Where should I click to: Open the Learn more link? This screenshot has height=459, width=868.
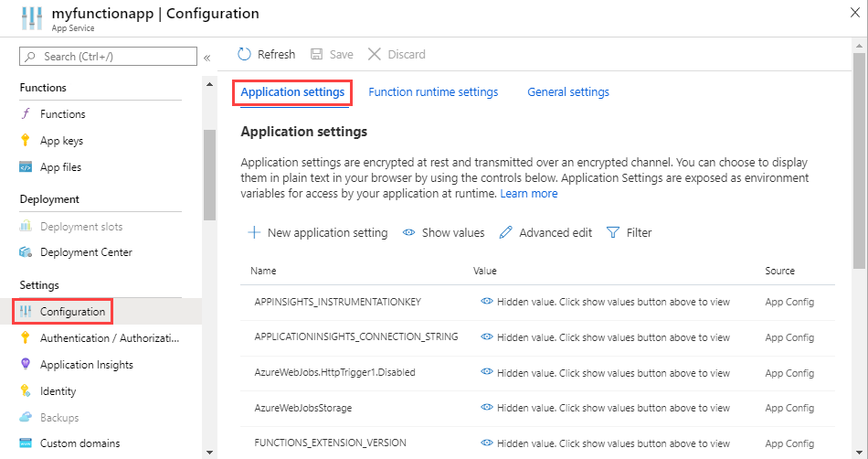tap(529, 194)
